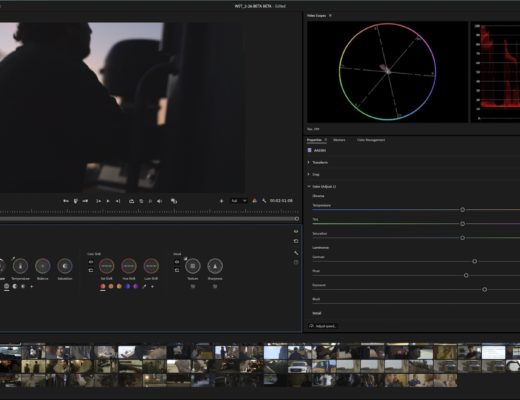Click the Temperature dial
This screenshot has width=520, height=400.
click(20, 266)
